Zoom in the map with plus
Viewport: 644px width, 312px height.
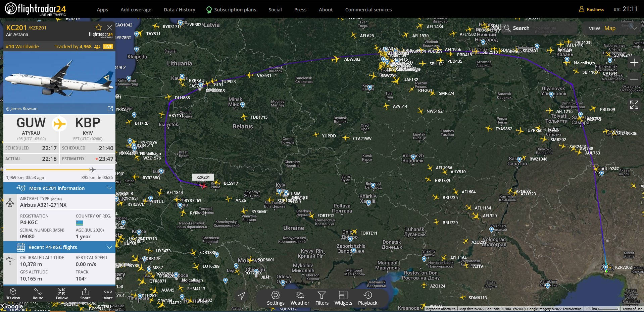coord(634,63)
